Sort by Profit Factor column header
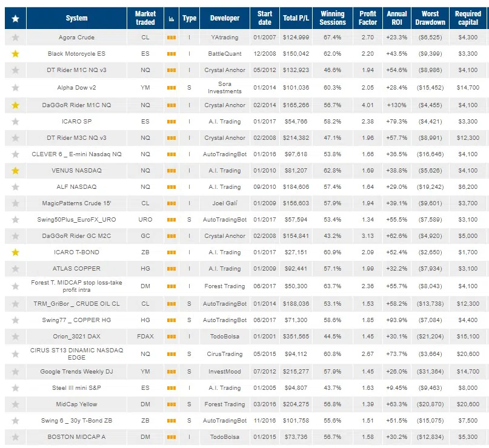Screen dimensions: 489x448 [368, 18]
